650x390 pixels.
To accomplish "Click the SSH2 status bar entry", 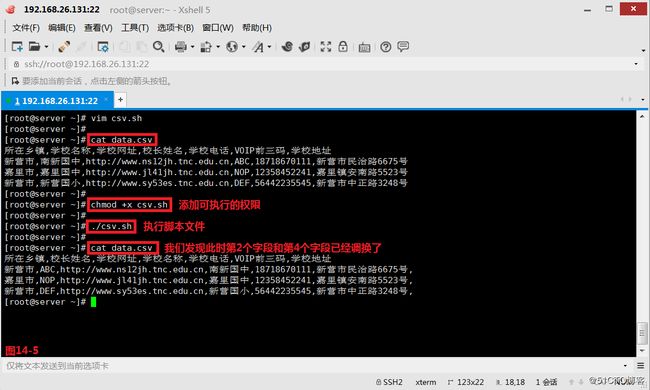I will (389, 382).
